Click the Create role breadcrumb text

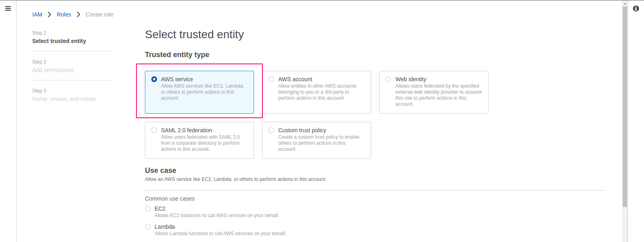click(99, 14)
